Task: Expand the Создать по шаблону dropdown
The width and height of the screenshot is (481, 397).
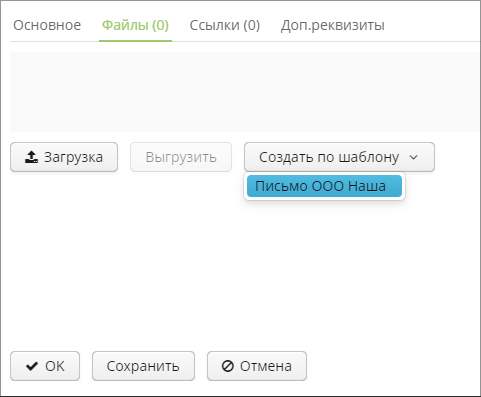Action: tap(339, 157)
